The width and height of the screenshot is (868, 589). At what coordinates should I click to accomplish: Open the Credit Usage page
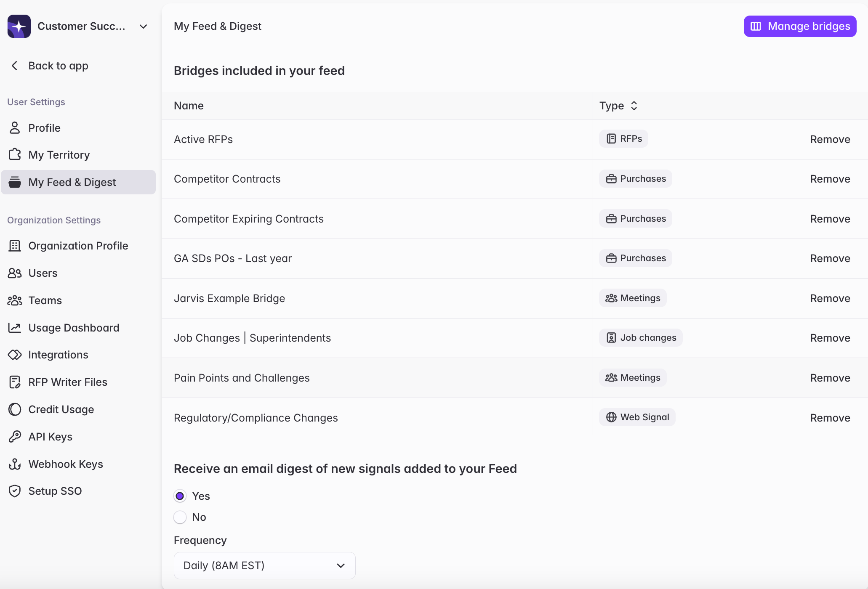78,409
